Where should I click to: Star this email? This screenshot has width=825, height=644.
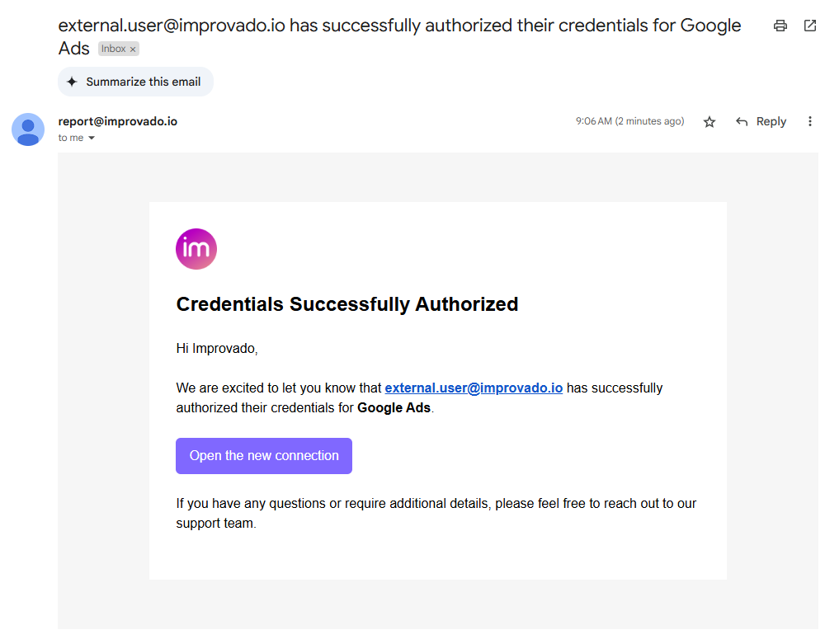click(x=709, y=122)
